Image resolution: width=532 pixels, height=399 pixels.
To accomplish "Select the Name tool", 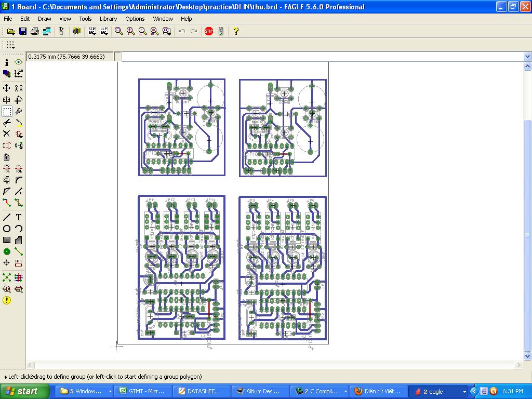I will [x=6, y=169].
